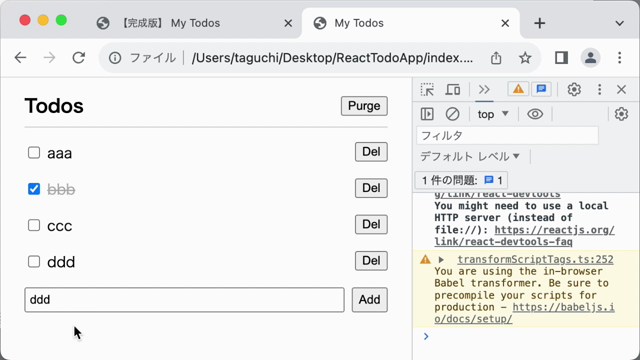Open the transformScriptTags.ts:252 source link
Viewport: 640px width, 360px height.
coord(535,260)
